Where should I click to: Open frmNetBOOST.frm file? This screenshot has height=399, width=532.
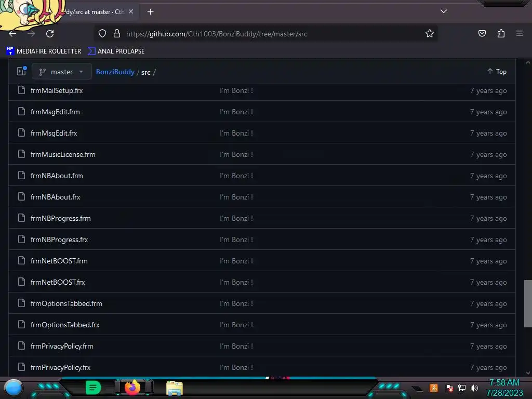point(59,261)
